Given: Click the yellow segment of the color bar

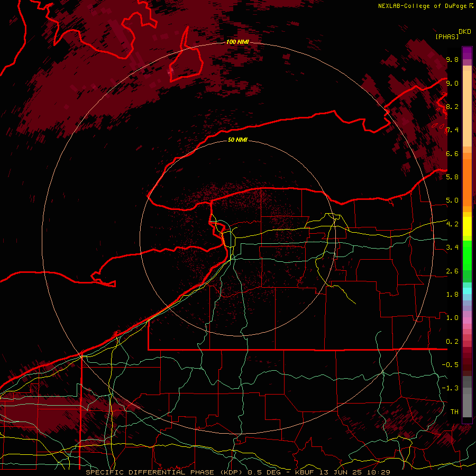Looking at the screenshot, I should tap(467, 226).
